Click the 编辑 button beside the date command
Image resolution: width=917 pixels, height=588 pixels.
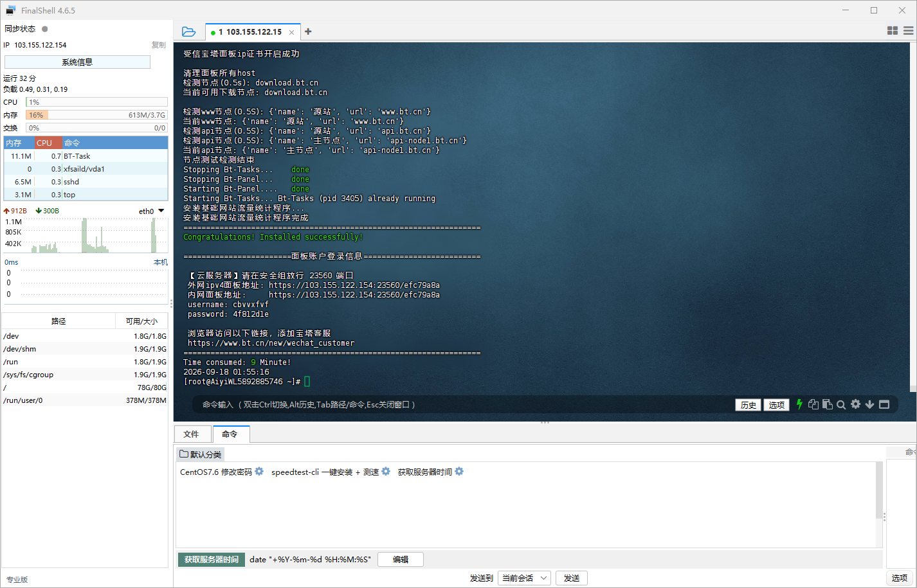(x=401, y=559)
